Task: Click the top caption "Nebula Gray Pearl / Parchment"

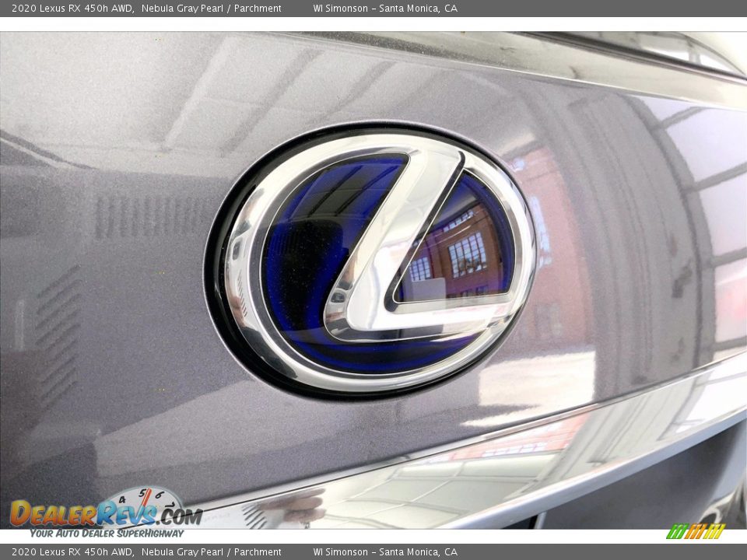Action: point(212,8)
